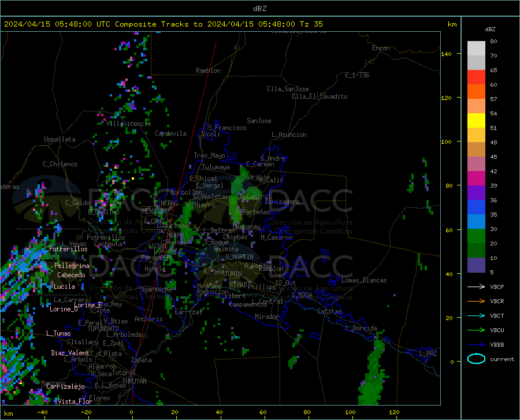Click the 'Tz 35' threshold text

[x=311, y=24]
